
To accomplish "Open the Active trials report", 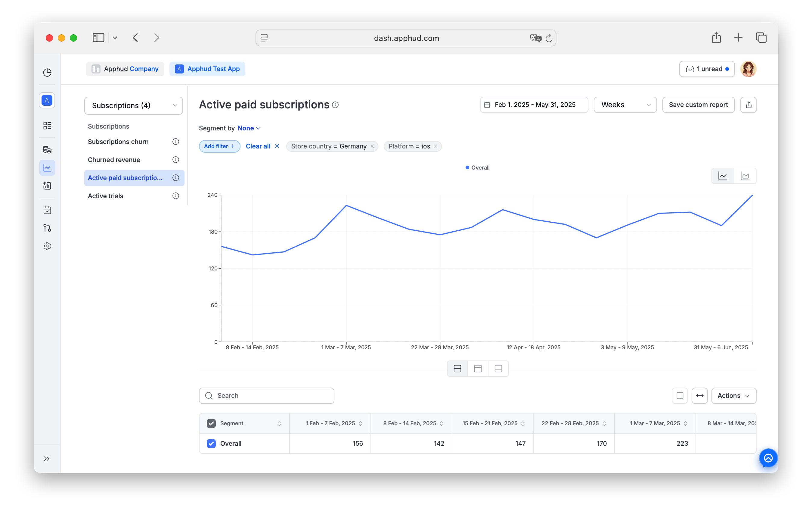I will tap(106, 196).
